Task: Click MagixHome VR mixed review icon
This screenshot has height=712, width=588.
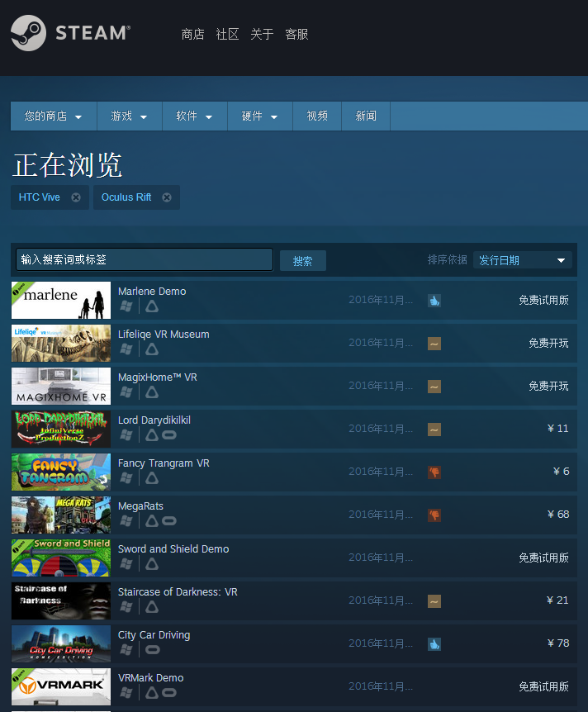Action: tap(434, 387)
